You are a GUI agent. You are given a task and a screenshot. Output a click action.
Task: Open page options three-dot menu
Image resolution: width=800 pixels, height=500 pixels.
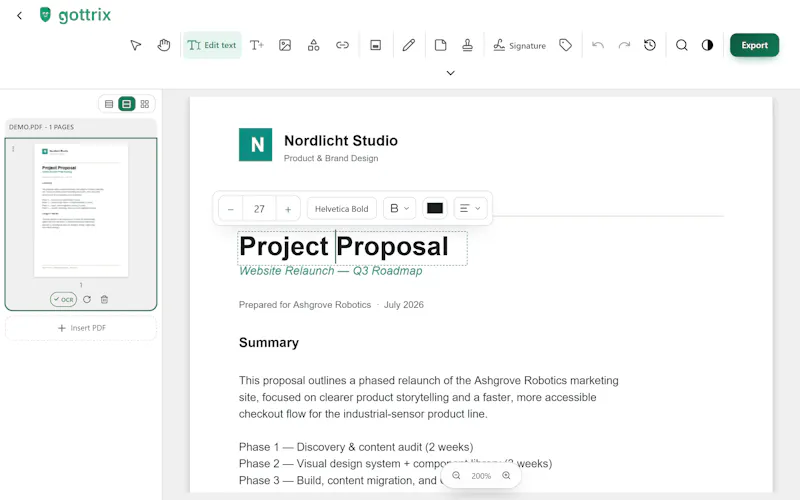pyautogui.click(x=13, y=149)
